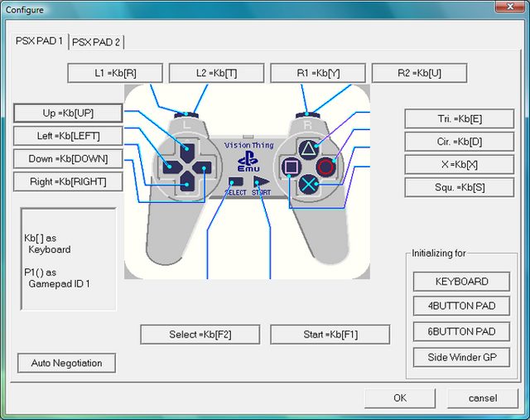This screenshot has width=530, height=420.
Task: Click the PlayStation Emu logo on the controller
Action: 248,162
